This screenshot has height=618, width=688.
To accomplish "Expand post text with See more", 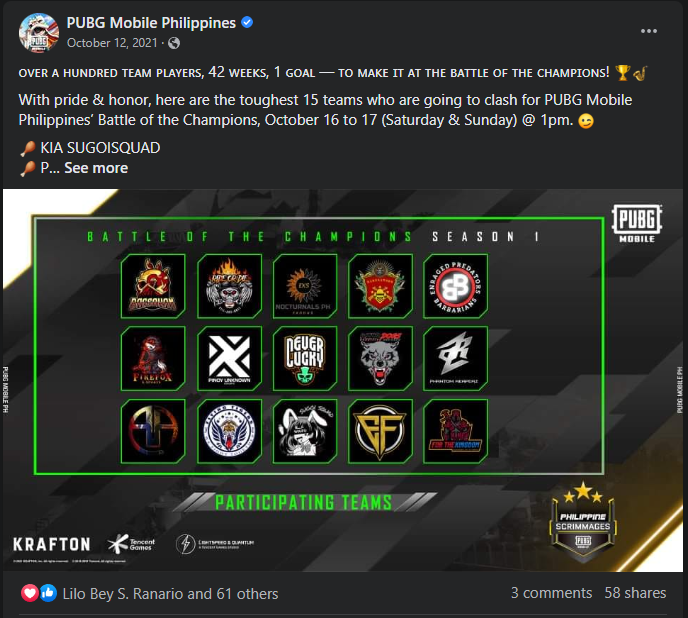I will point(96,168).
